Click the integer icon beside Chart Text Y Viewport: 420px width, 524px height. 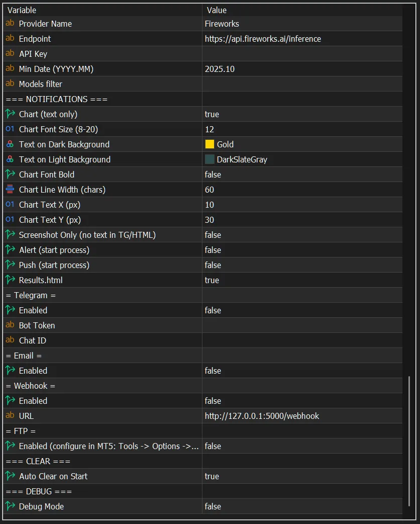coord(10,220)
